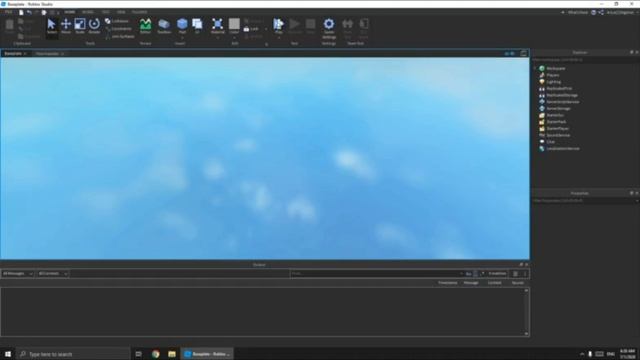Screen dimensions: 640x360
Task: Toggle the Constraints option
Action: tap(119, 29)
